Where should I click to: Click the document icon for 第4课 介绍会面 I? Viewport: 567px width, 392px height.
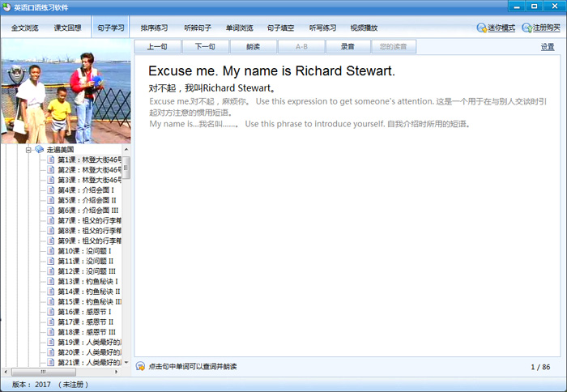coord(51,190)
